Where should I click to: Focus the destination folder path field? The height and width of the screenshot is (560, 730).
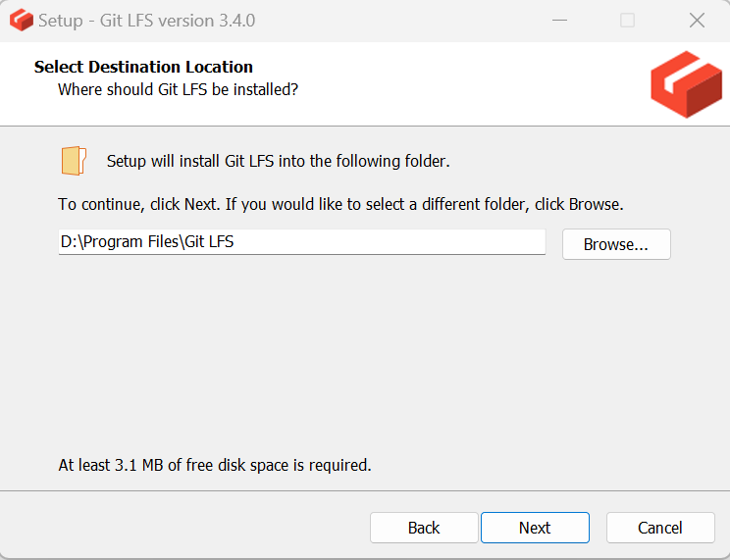pyautogui.click(x=301, y=242)
